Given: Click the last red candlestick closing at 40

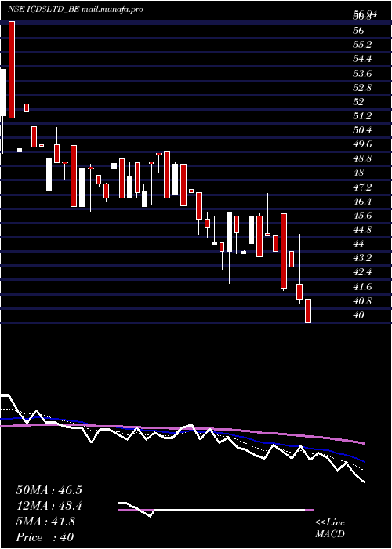Looking at the screenshot, I should point(308,311).
